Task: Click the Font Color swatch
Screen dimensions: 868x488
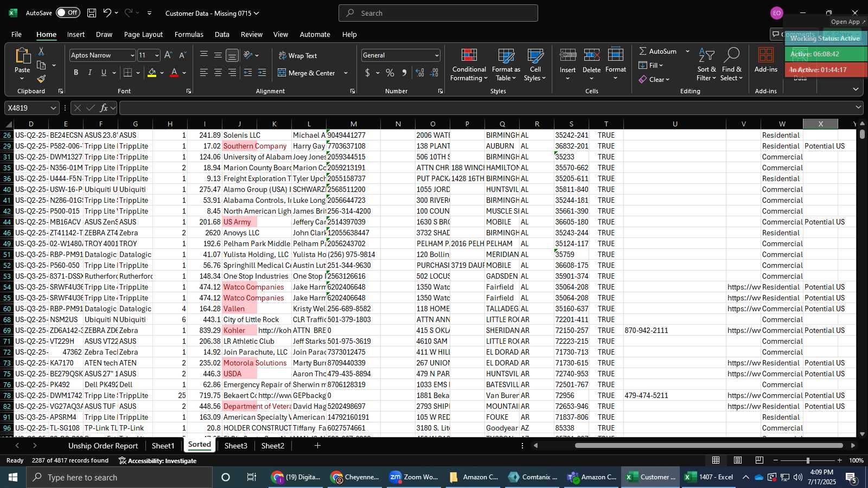Action: [174, 73]
